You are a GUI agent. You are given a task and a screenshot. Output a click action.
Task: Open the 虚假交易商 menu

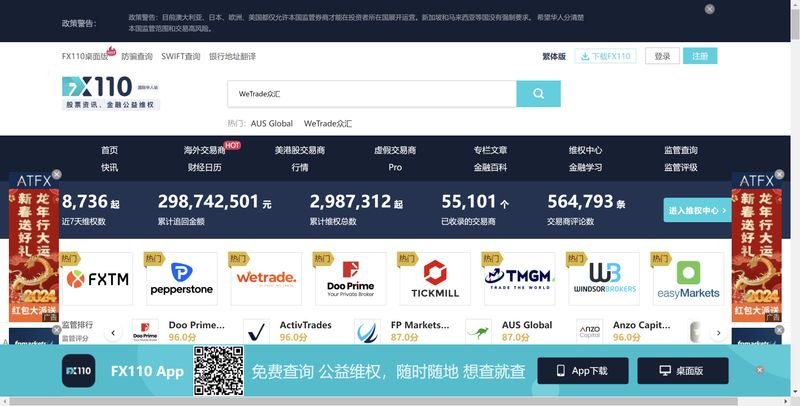tap(395, 150)
